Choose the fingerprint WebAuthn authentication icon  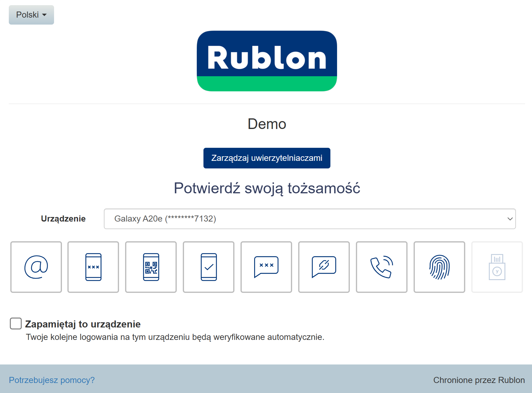click(439, 267)
